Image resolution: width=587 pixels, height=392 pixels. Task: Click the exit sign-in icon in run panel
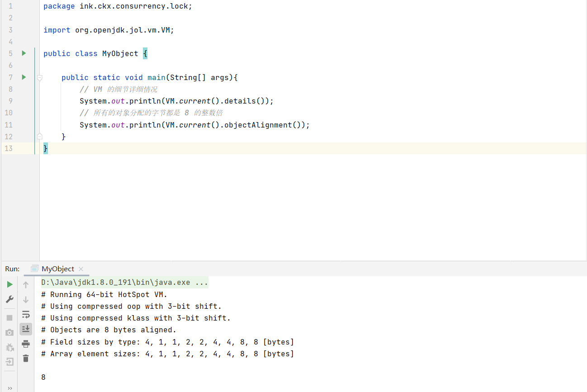[x=9, y=362]
